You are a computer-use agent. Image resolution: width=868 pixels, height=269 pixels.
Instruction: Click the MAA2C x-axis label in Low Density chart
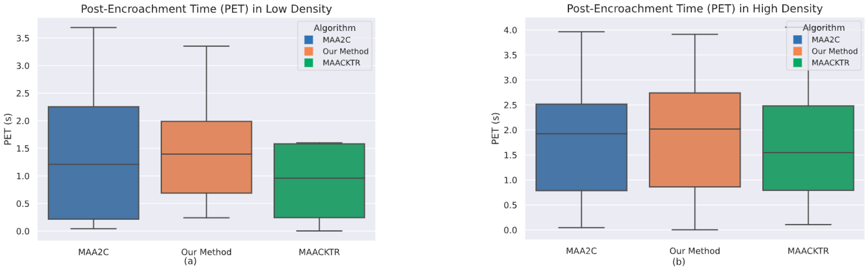(93, 252)
